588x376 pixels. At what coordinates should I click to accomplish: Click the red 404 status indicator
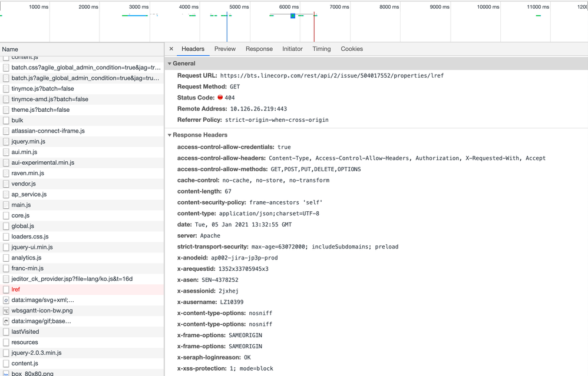point(220,98)
